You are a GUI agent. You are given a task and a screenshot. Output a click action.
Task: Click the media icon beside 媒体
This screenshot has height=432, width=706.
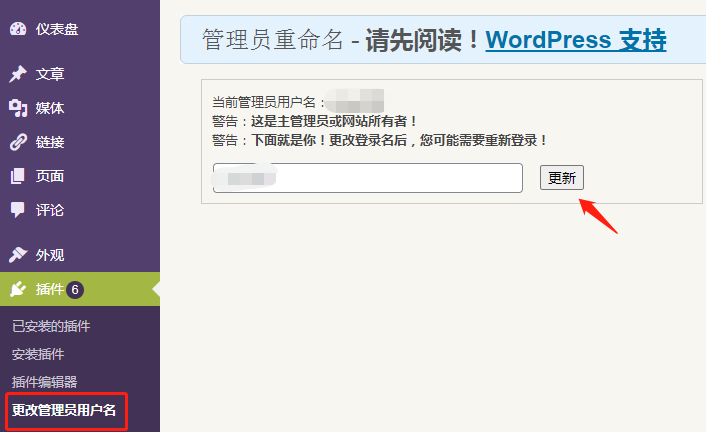click(18, 108)
